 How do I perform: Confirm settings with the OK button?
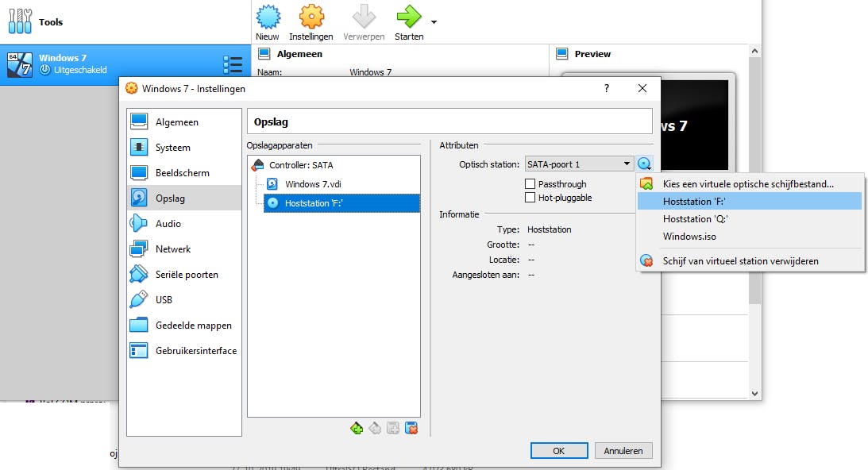click(x=559, y=451)
